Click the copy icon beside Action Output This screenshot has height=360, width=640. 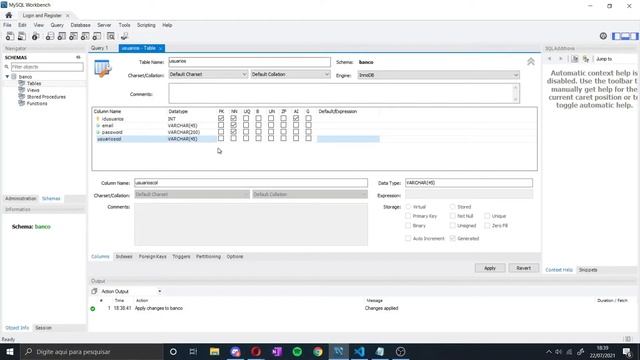(x=94, y=291)
